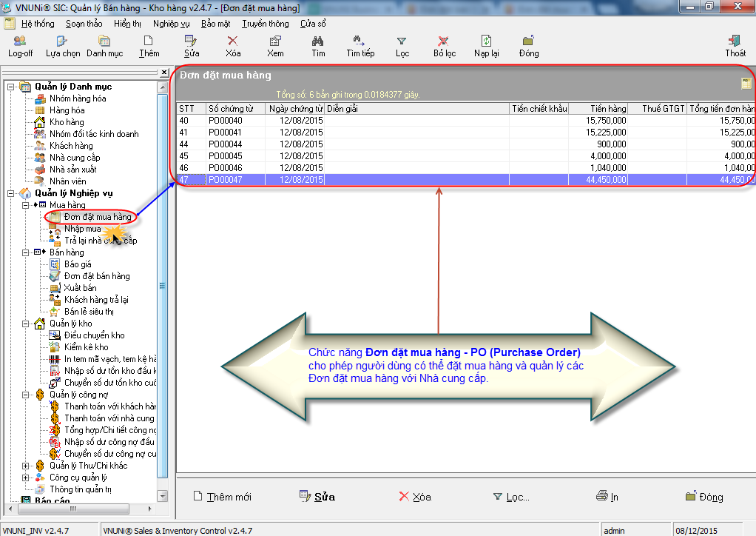Image resolution: width=756 pixels, height=536 pixels.
Task: Click the Log-off toolbar icon
Action: (20, 41)
